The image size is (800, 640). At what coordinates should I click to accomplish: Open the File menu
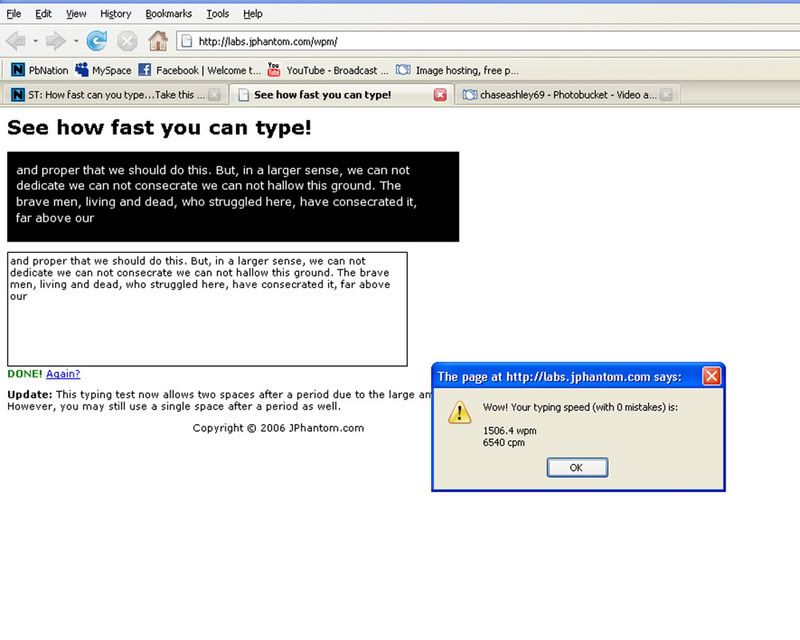(x=14, y=14)
